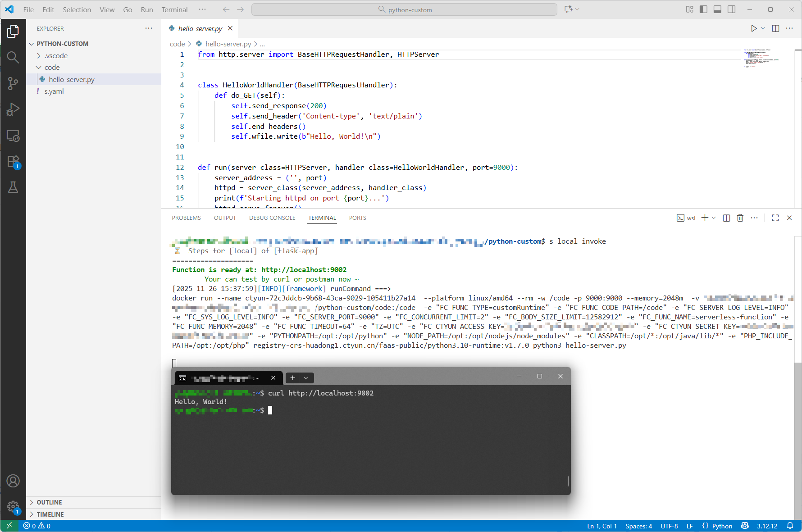Screen dimensions: 802x532
Task: Expand the .vscode folder
Action: pyautogui.click(x=56, y=56)
